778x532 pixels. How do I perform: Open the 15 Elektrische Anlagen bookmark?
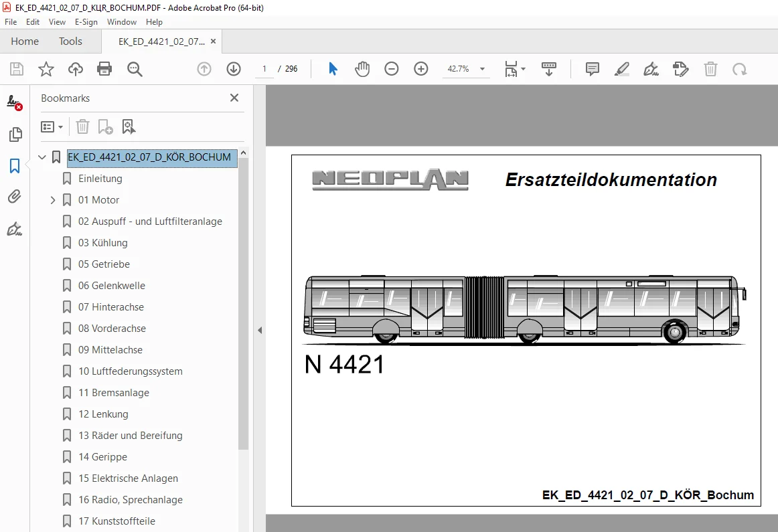coord(128,478)
